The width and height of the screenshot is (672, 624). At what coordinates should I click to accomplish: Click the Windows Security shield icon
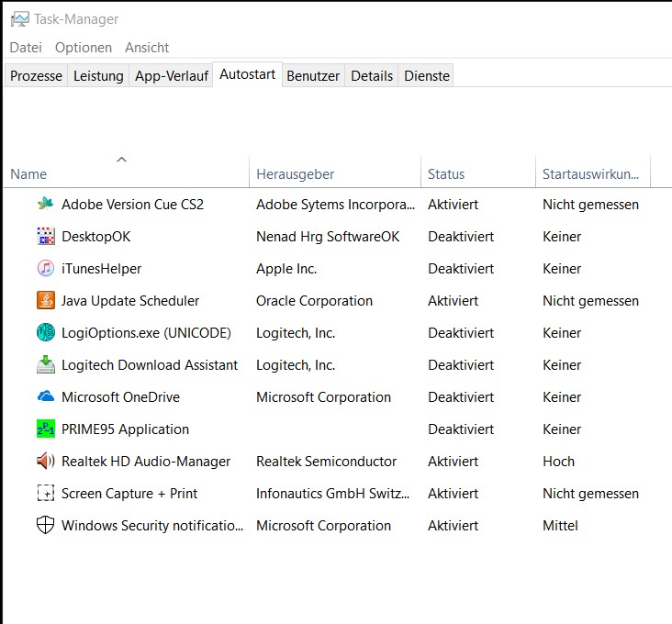pyautogui.click(x=46, y=525)
